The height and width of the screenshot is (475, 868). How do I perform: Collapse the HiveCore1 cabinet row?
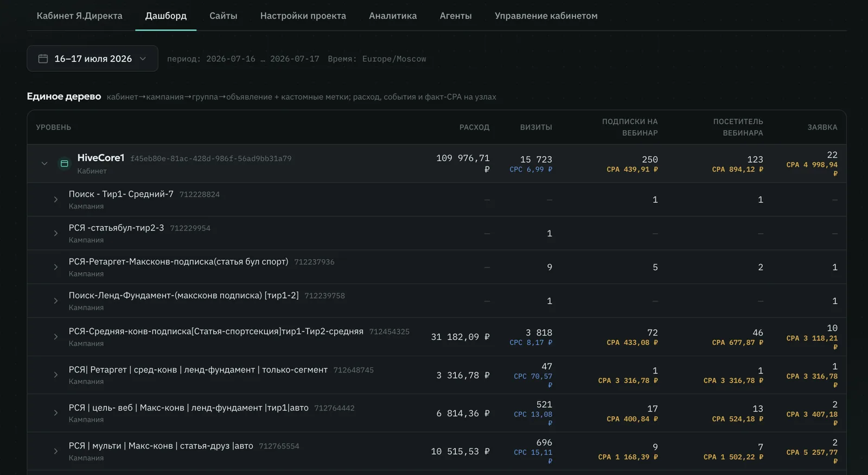[44, 163]
